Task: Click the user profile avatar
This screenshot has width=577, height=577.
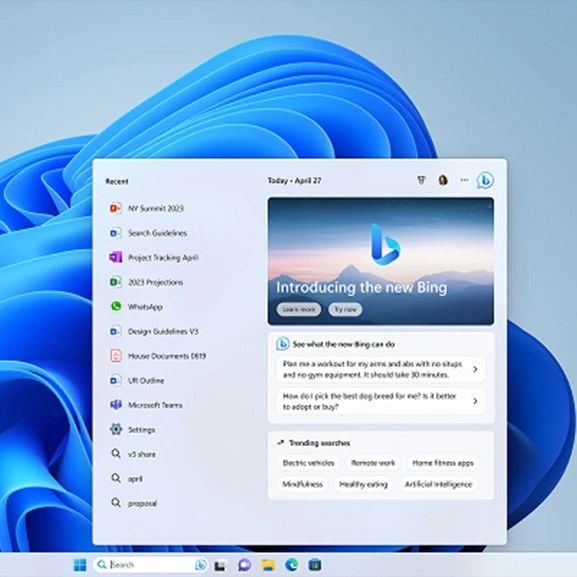Action: pyautogui.click(x=443, y=180)
